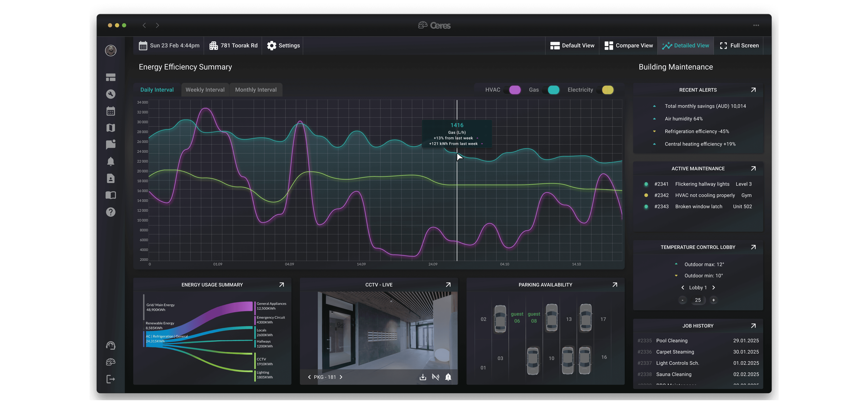Select guest parking spot 06
The image size is (868, 416).
pyautogui.click(x=517, y=317)
